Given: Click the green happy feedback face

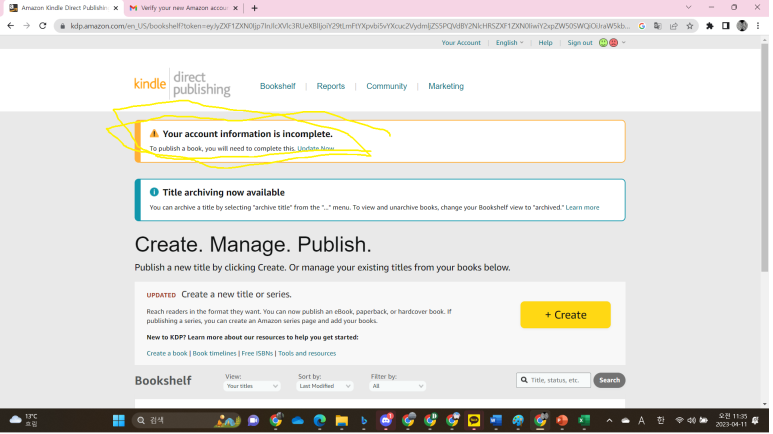Looking at the screenshot, I should (x=603, y=43).
